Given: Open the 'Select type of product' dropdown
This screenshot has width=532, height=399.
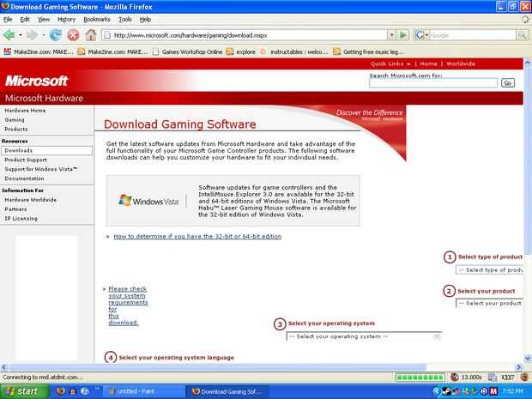Looking at the screenshot, I should point(490,270).
